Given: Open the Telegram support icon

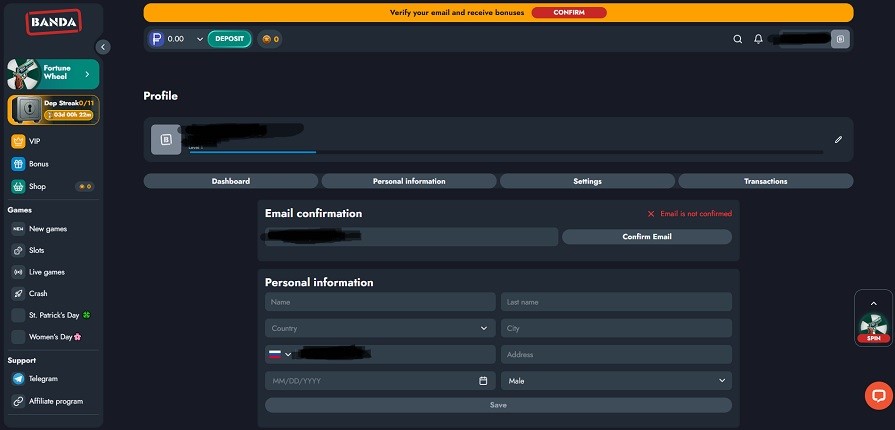Looking at the screenshot, I should 18,379.
